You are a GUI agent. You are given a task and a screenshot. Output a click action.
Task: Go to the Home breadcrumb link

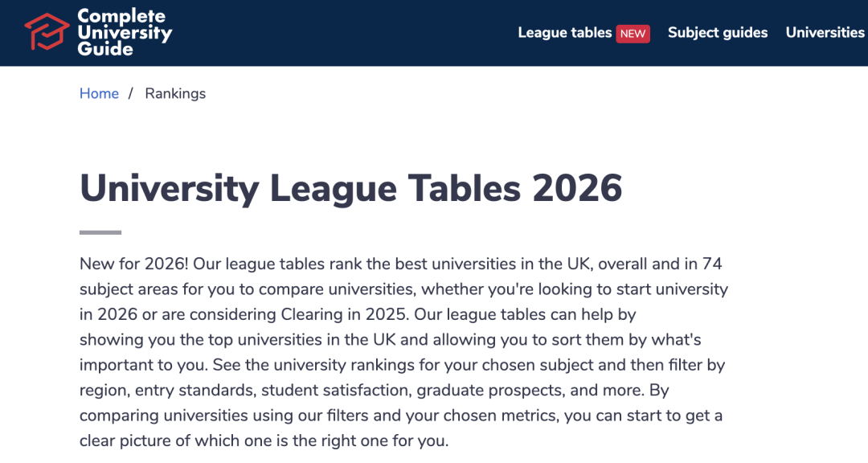click(99, 94)
